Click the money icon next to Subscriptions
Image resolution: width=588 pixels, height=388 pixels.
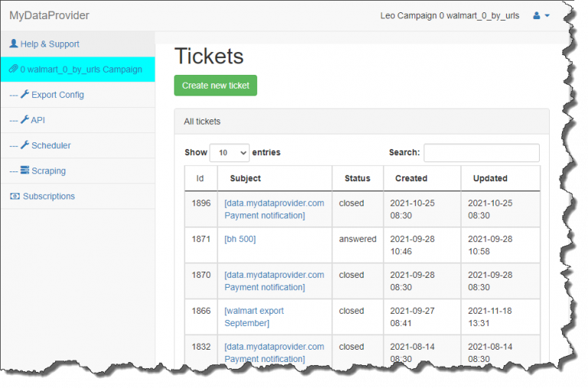click(15, 196)
